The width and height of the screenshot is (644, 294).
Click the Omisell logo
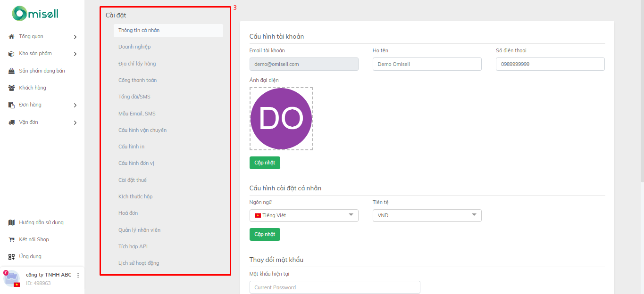coord(35,14)
